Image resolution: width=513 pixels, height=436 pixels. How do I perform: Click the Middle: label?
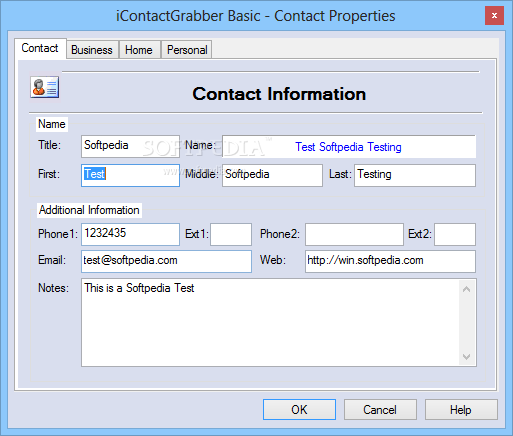pyautogui.click(x=202, y=174)
